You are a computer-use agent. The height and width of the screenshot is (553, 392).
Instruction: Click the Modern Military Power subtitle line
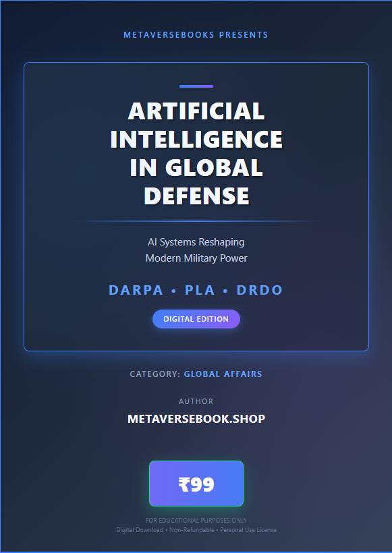[x=196, y=258]
